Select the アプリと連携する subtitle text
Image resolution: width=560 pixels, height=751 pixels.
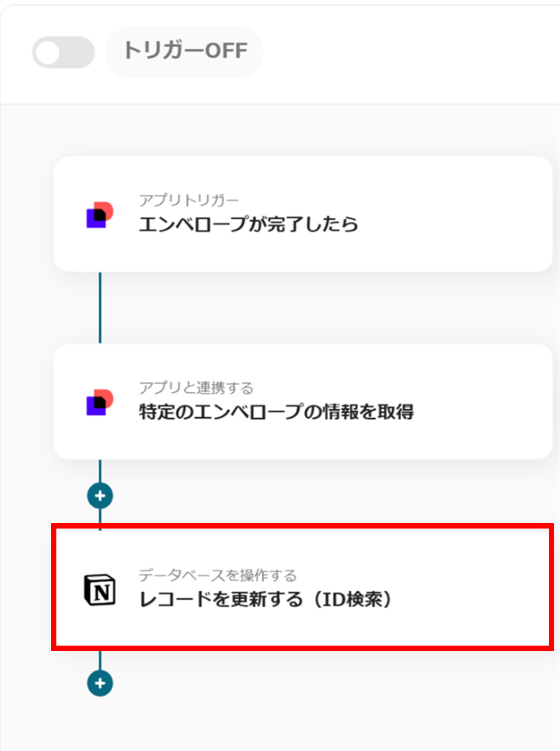(x=196, y=388)
